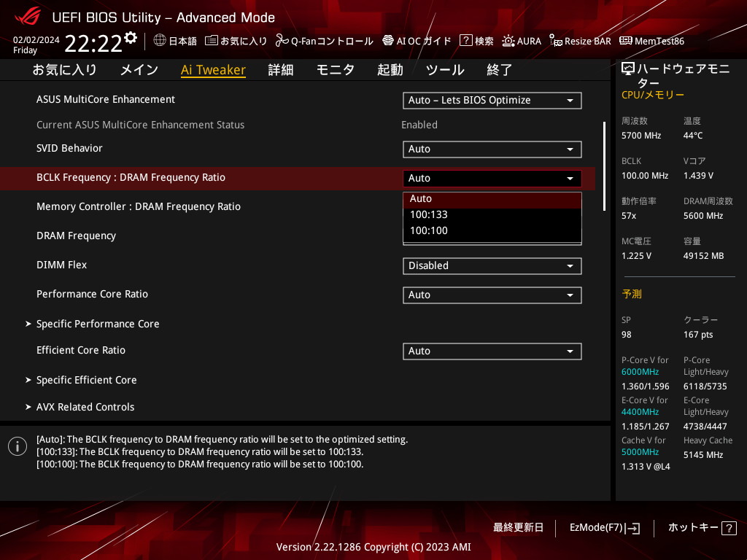Screen dimensions: 747x560
Task: Select Memory Controller DRAM Frequency Ratio row
Action: click(x=298, y=206)
